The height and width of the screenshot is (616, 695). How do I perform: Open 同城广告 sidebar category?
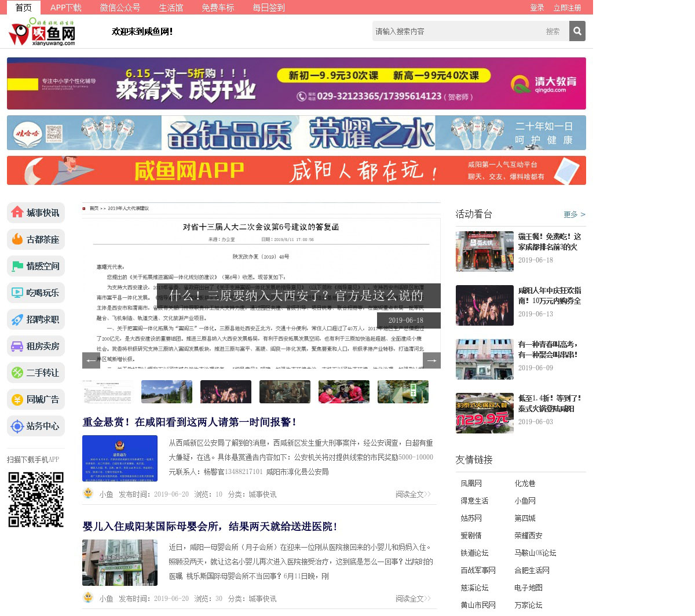point(36,399)
